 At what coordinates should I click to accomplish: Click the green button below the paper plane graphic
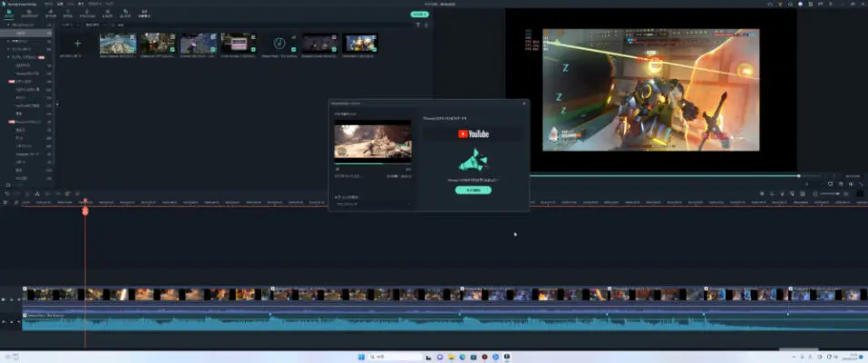click(473, 190)
